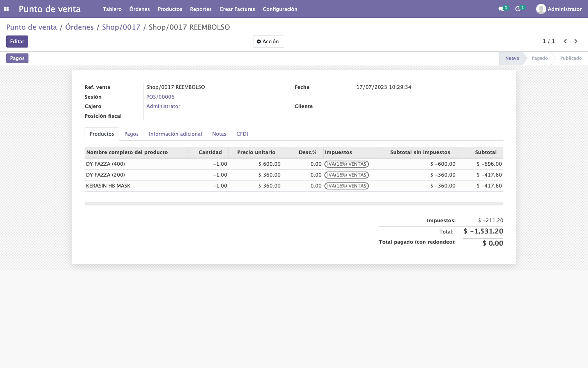Viewport: 588px width, 368px height.
Task: Go to Shop/0017 breadcrumb
Action: pos(121,27)
